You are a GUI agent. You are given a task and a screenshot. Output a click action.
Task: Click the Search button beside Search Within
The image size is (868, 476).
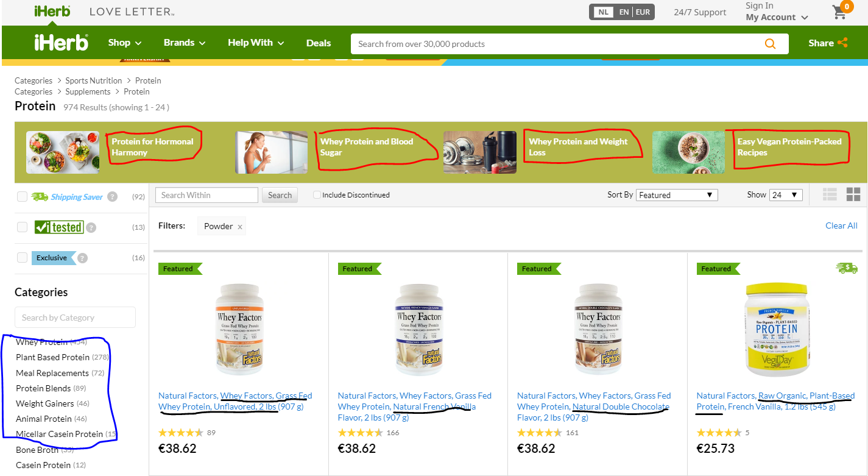[280, 195]
